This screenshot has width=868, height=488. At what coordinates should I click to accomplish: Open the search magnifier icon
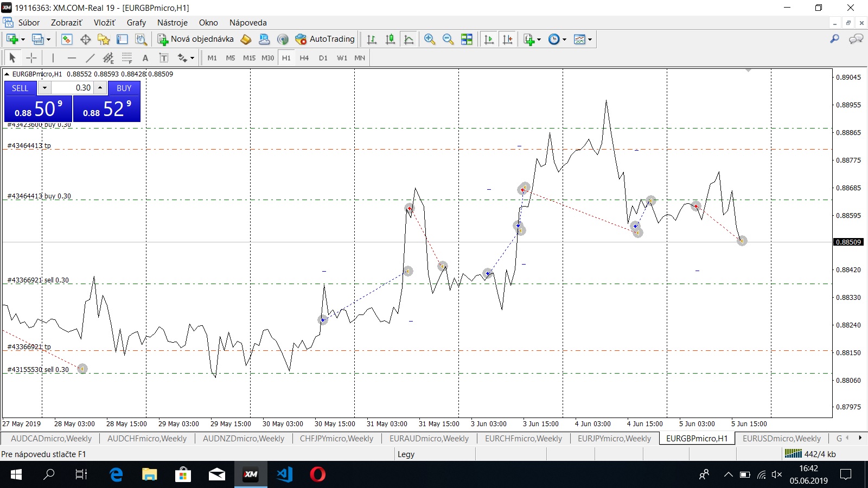(835, 39)
